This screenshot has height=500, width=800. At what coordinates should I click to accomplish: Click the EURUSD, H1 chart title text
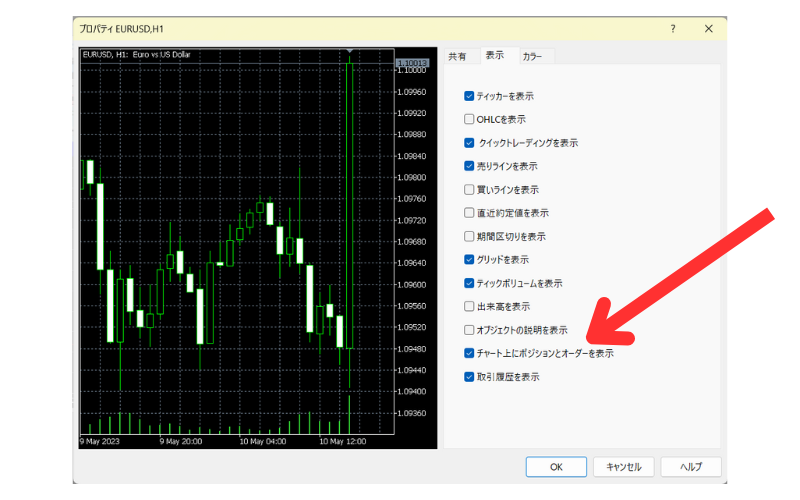point(136,55)
